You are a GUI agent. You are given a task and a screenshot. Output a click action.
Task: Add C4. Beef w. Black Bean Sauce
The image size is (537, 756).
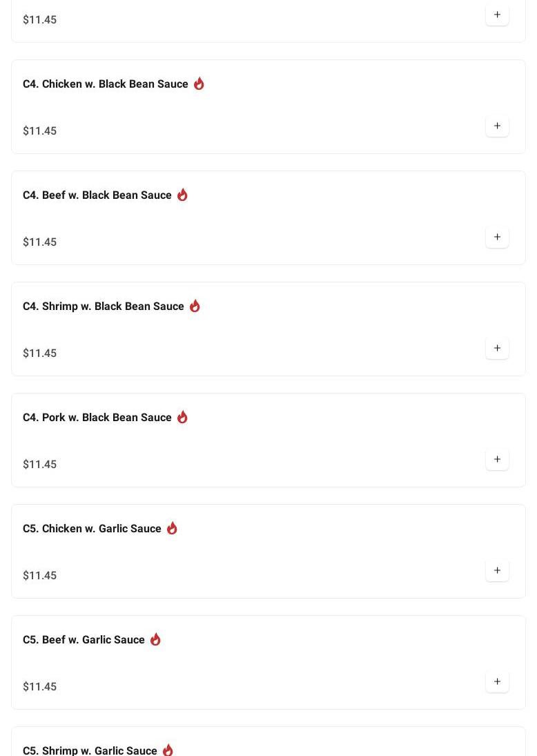(497, 238)
